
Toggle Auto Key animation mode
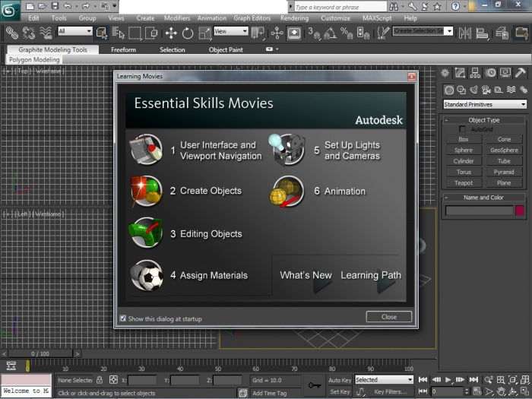tap(339, 379)
